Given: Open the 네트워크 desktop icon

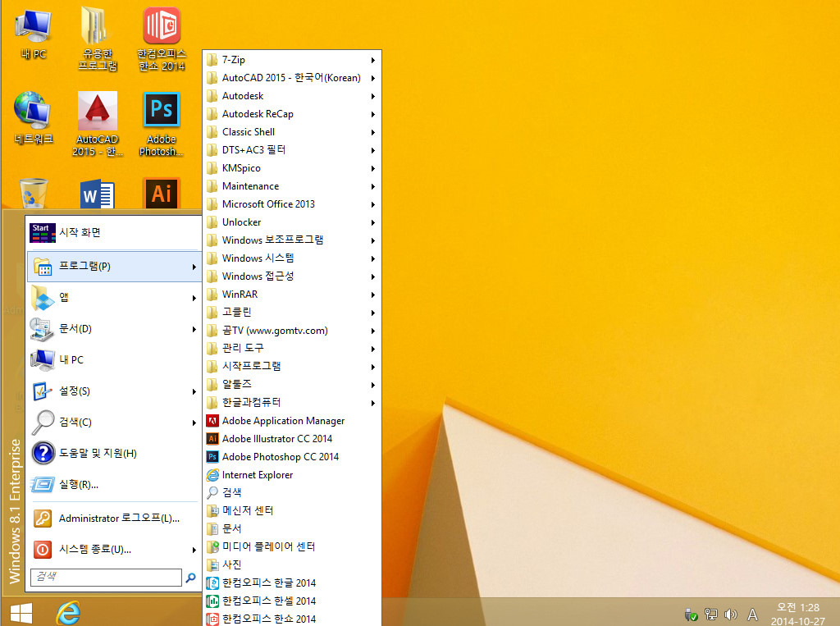Looking at the screenshot, I should point(33,118).
